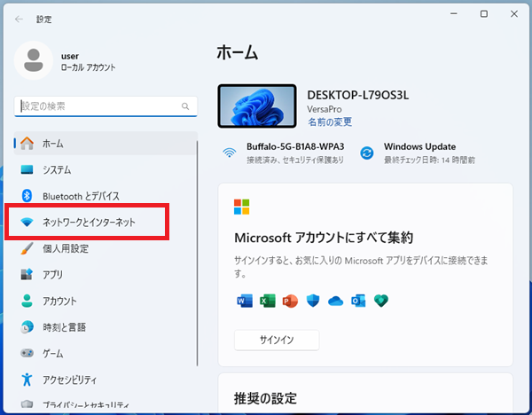
Task: Click the user profile avatar icon
Action: click(x=34, y=60)
